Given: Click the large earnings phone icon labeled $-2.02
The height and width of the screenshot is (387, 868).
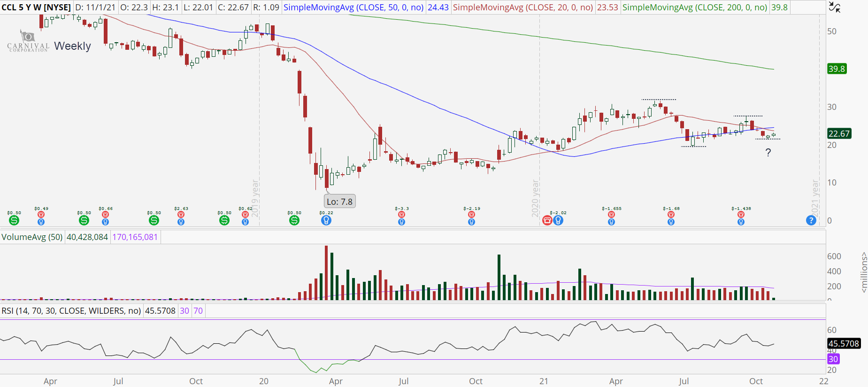Looking at the screenshot, I should click(x=547, y=220).
